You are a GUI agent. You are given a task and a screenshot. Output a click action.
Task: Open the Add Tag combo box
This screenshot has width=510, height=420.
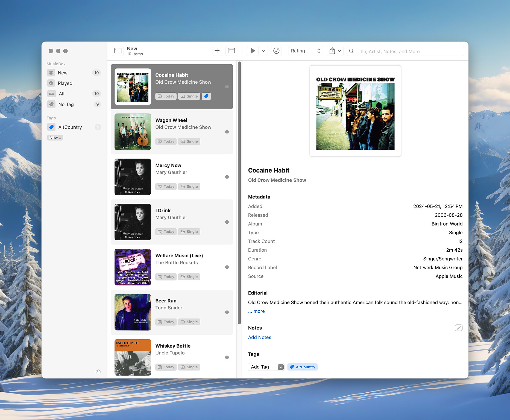[x=266, y=367]
